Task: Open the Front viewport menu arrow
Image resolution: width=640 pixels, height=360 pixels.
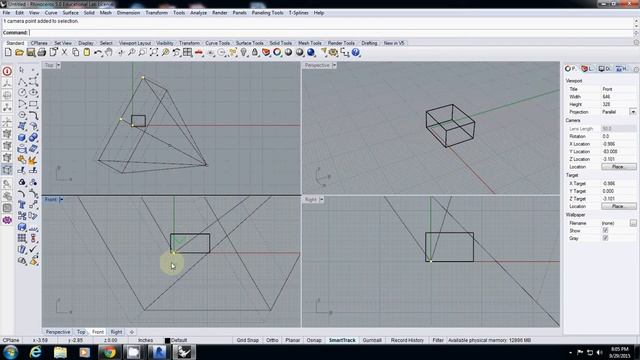Action: click(x=61, y=200)
